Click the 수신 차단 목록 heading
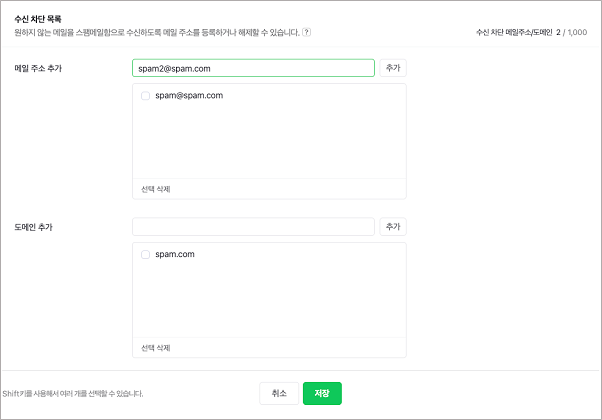The width and height of the screenshot is (602, 420). tap(38, 19)
